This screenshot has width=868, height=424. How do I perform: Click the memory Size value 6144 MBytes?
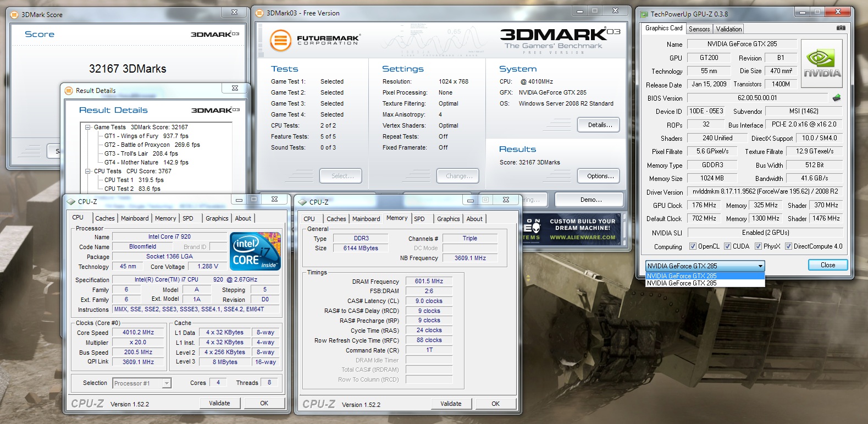361,248
